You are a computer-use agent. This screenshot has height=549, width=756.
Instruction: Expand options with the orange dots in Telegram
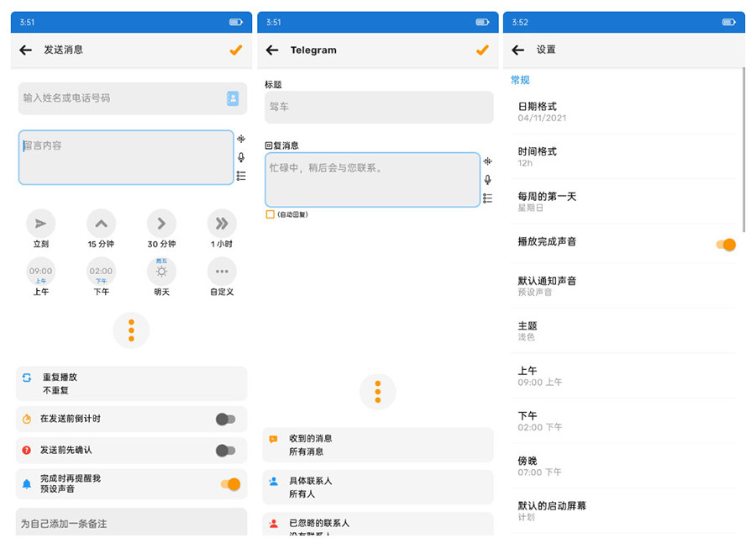(377, 392)
